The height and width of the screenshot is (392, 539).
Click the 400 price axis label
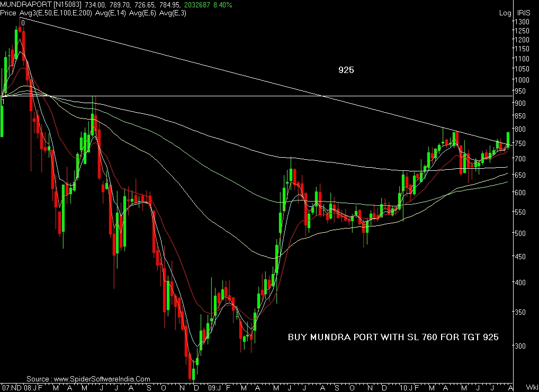pos(520,282)
